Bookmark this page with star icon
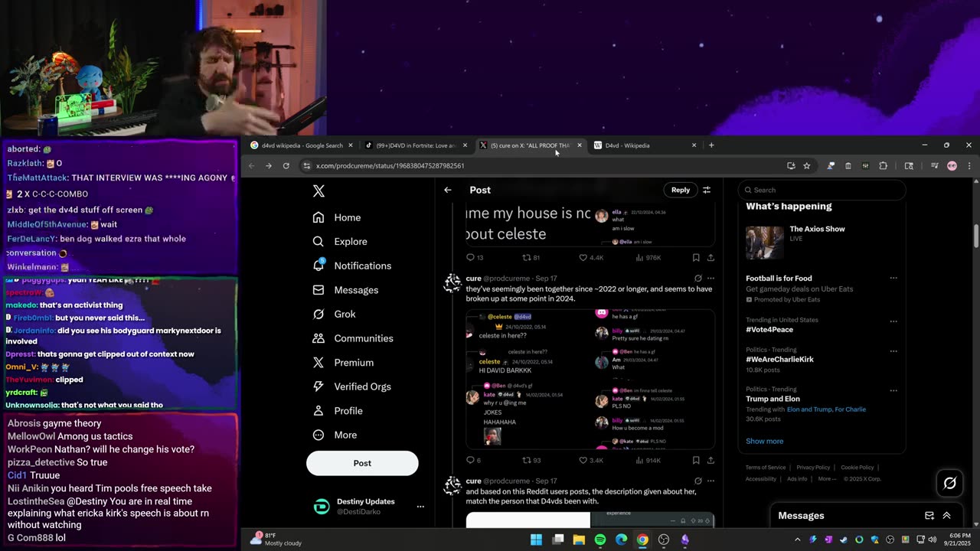The width and height of the screenshot is (980, 551). click(806, 165)
